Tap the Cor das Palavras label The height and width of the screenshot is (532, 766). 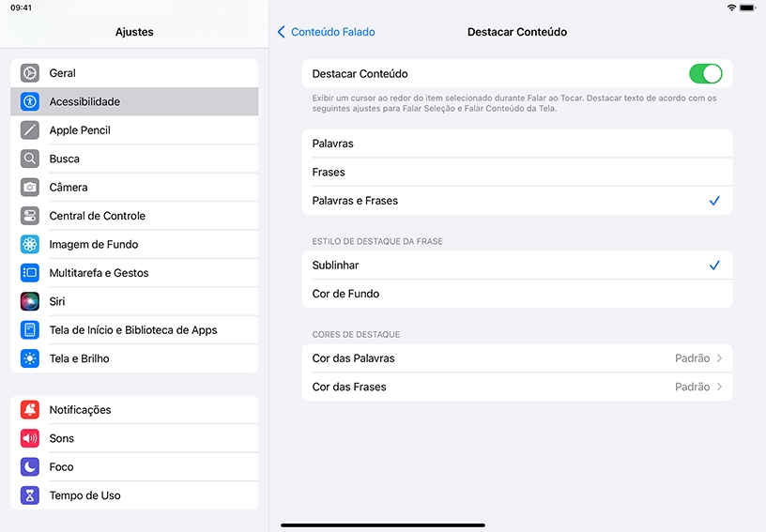[353, 358]
